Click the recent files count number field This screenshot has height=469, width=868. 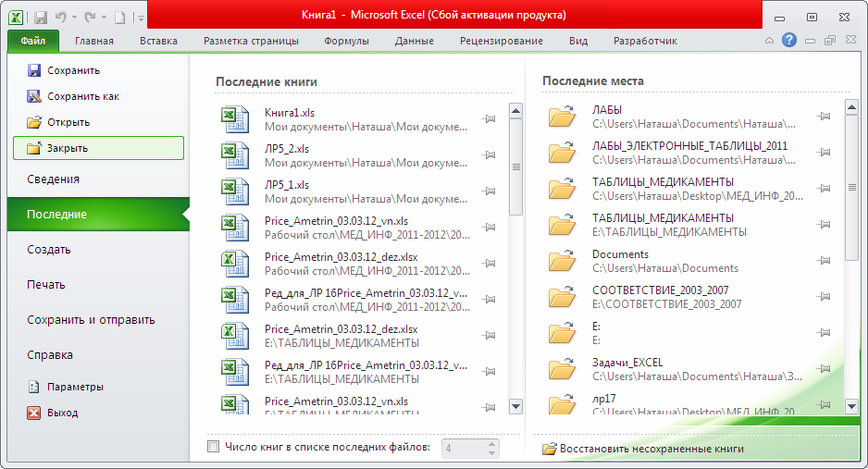(x=464, y=449)
